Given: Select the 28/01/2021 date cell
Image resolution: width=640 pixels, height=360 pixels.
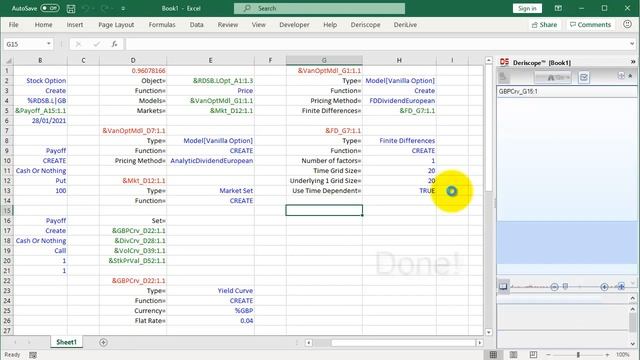Looking at the screenshot, I should [x=40, y=120].
